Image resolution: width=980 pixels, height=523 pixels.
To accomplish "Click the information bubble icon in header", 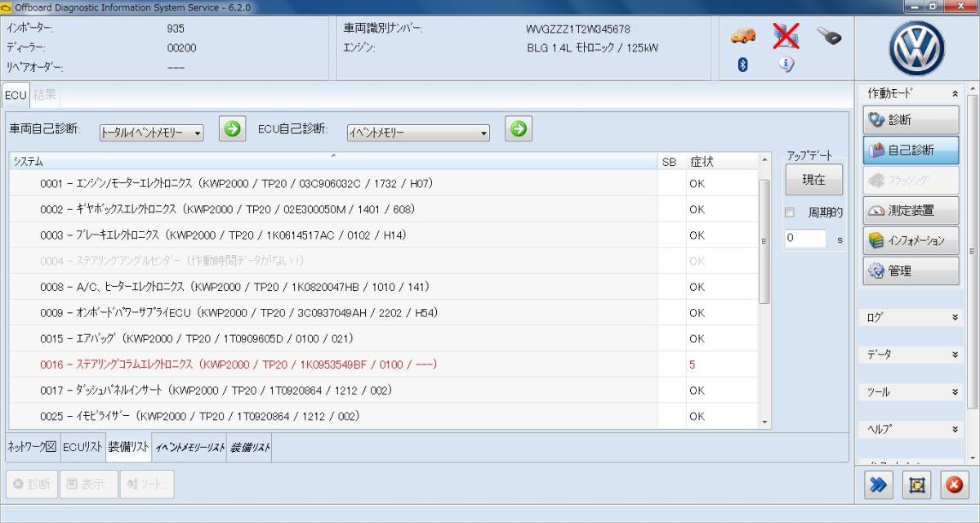I will (x=786, y=65).
